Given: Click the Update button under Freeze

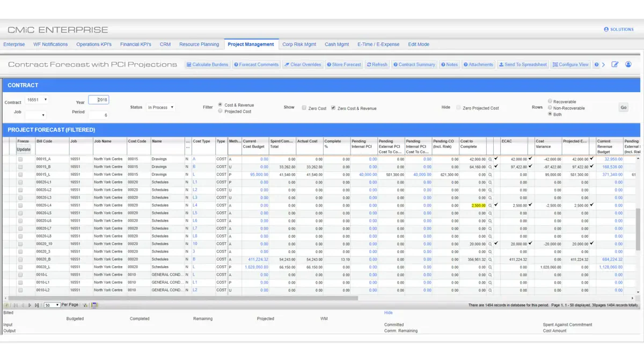Looking at the screenshot, I should [24, 150].
